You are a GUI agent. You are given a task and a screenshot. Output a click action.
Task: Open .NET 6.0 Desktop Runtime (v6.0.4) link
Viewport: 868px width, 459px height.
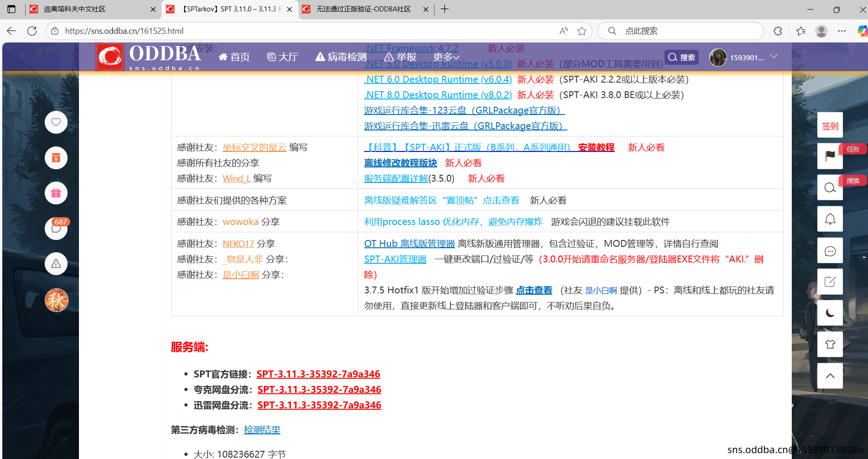tap(438, 79)
